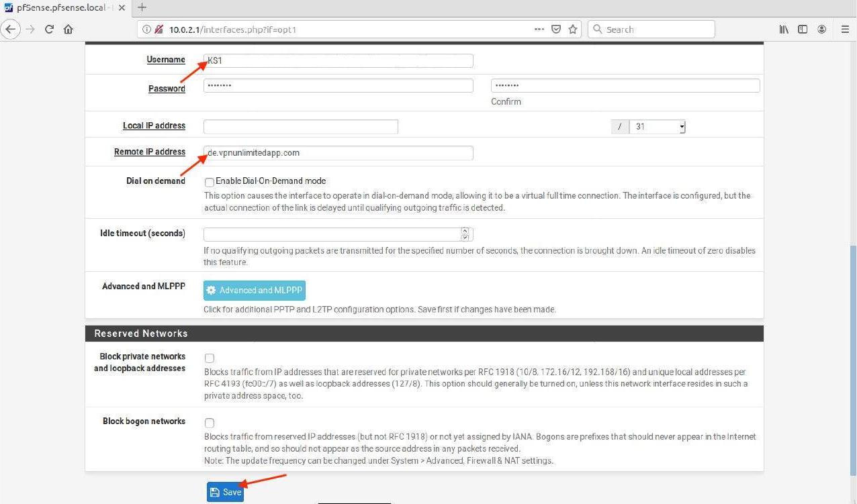
Task: Click the browser back arrow icon
Action: [9, 30]
